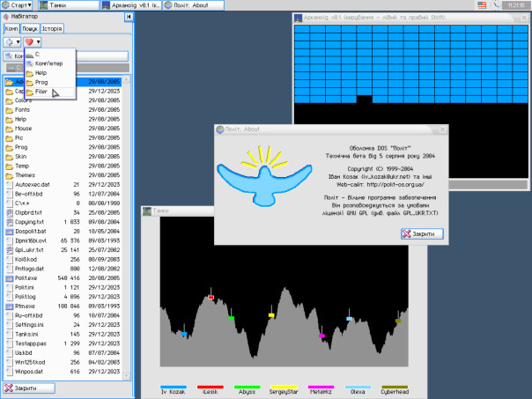
Task: Expand the heart favorites dropdown
Action: point(33,41)
